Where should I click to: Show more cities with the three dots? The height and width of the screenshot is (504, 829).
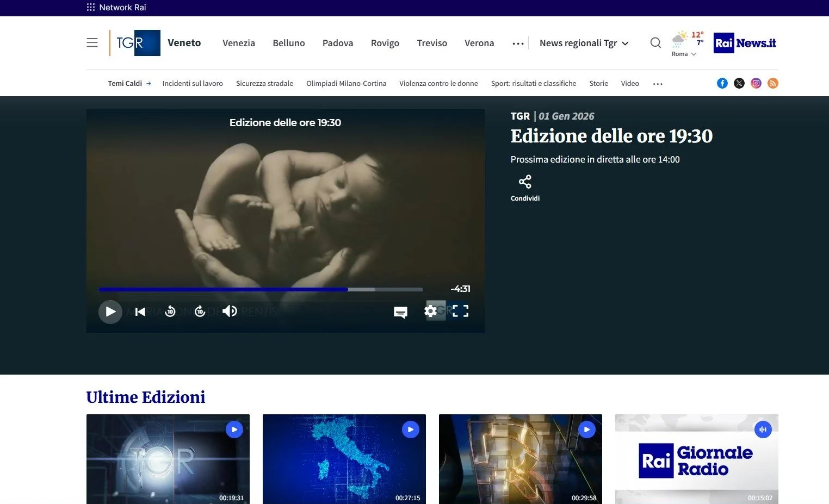pos(518,43)
